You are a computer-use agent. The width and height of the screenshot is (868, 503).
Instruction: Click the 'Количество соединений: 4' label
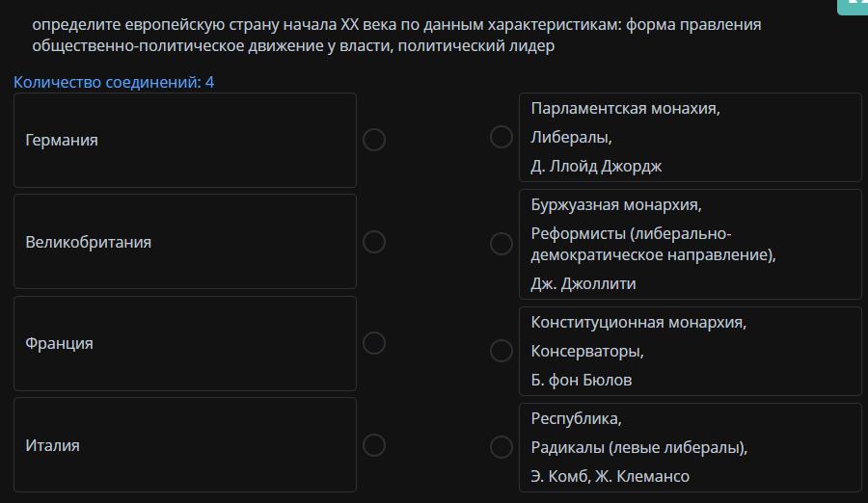[x=114, y=82]
